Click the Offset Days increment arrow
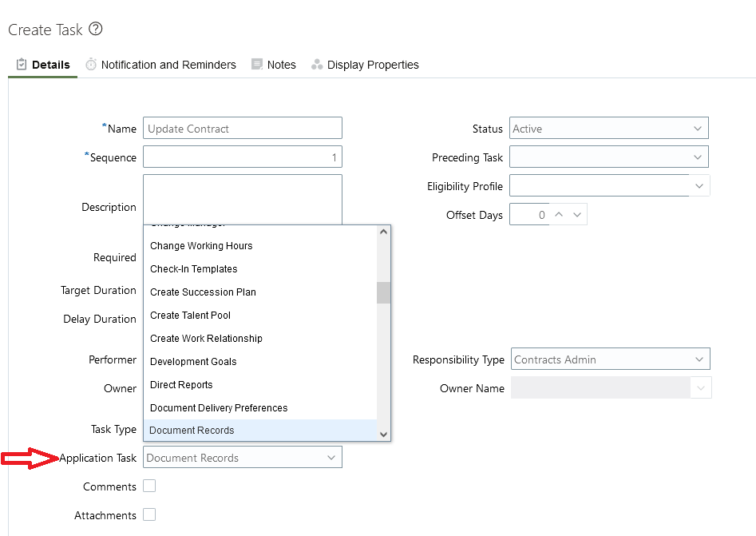 coord(560,214)
